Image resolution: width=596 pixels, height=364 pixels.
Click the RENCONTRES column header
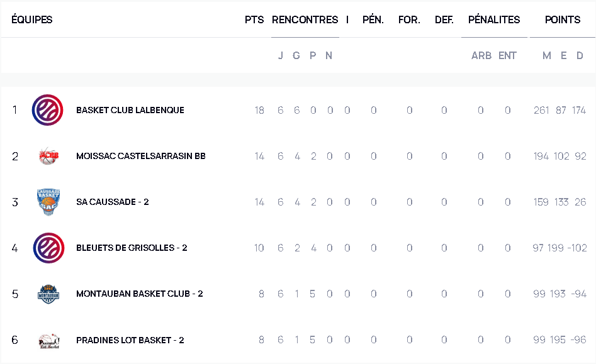click(x=305, y=19)
